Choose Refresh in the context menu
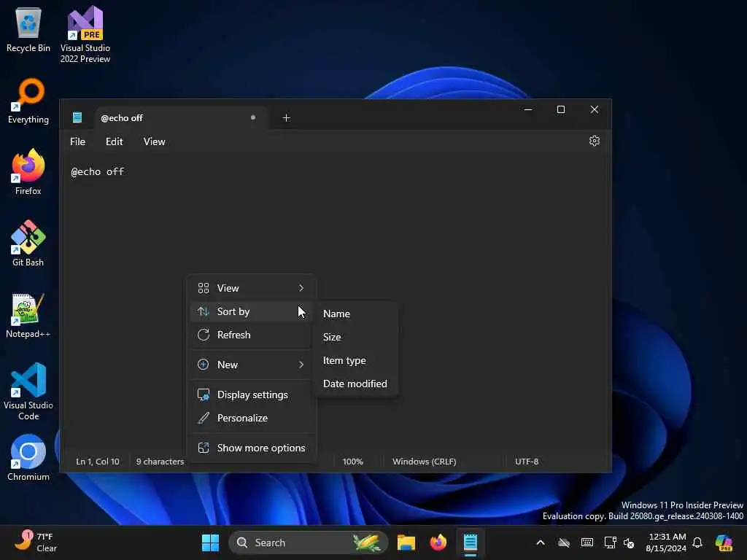This screenshot has height=560, width=747. click(251, 335)
